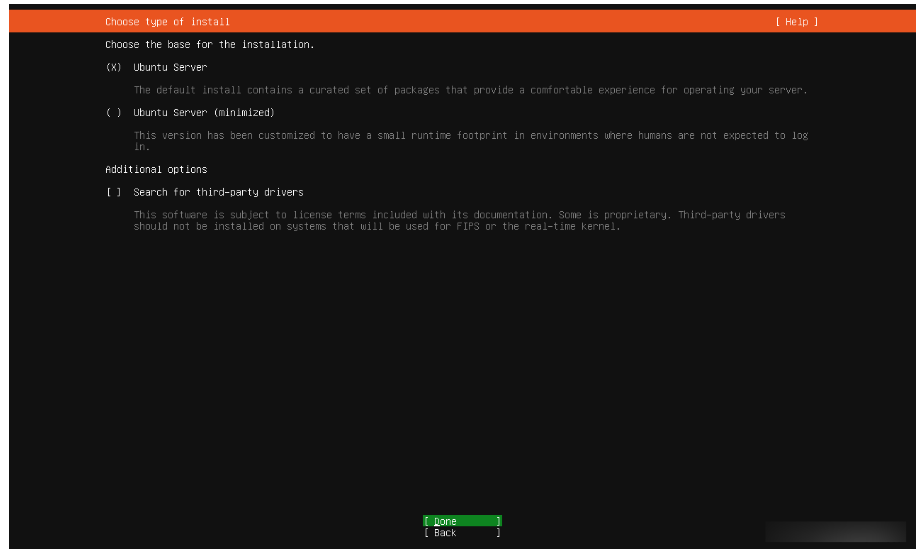
Task: Select the Ubuntu Server radio button
Action: (x=113, y=67)
